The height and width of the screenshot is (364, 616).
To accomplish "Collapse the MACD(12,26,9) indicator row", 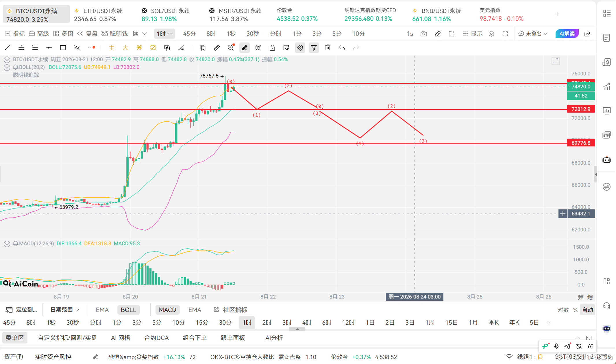I will click(7, 244).
